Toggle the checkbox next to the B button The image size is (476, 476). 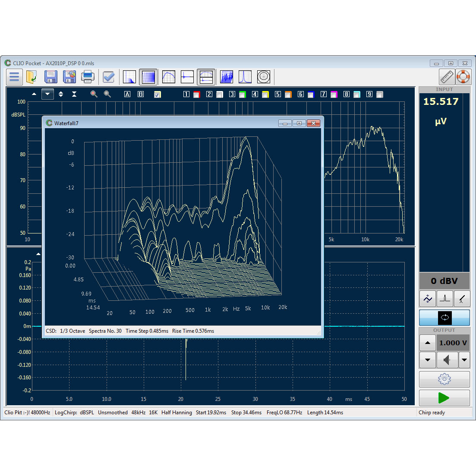pos(157,94)
